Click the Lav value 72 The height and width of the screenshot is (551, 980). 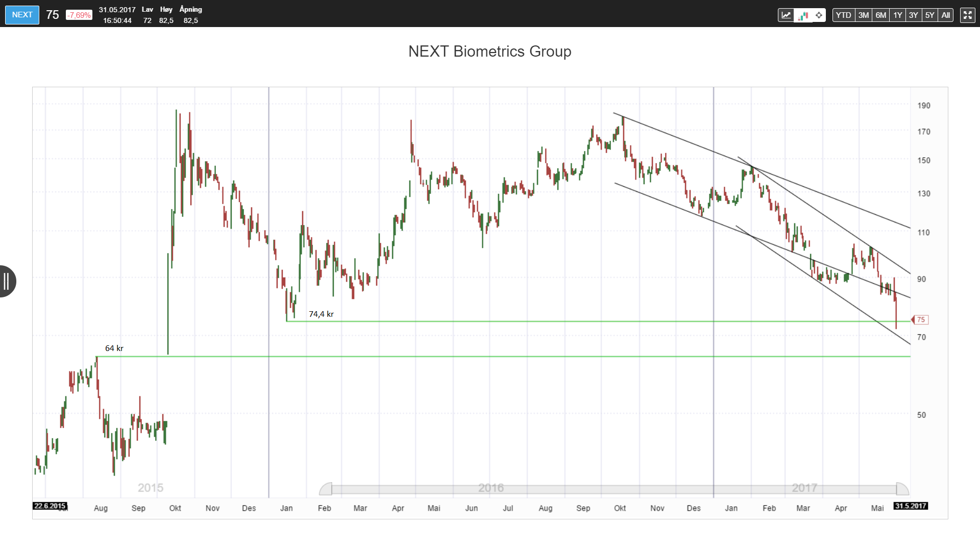point(147,20)
